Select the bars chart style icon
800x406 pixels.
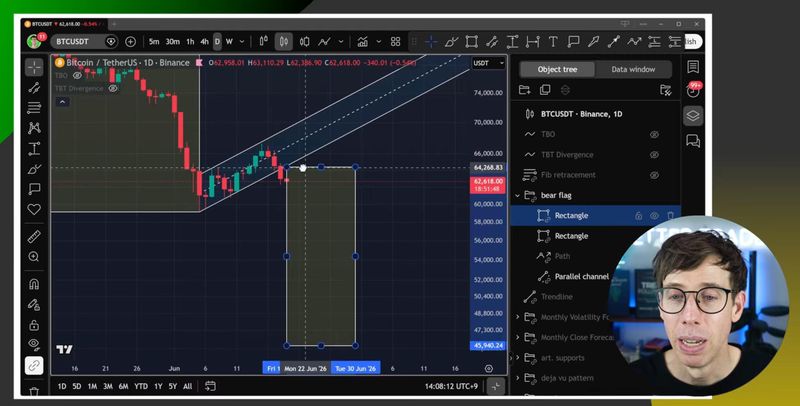point(264,42)
